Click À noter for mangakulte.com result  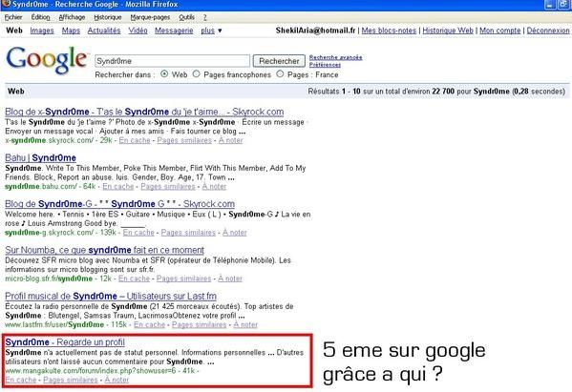point(117,380)
